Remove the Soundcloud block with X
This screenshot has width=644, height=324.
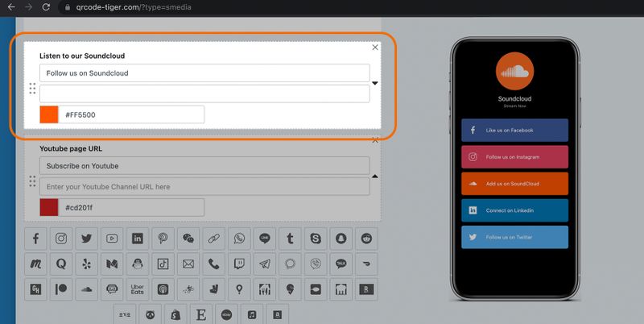pos(375,48)
